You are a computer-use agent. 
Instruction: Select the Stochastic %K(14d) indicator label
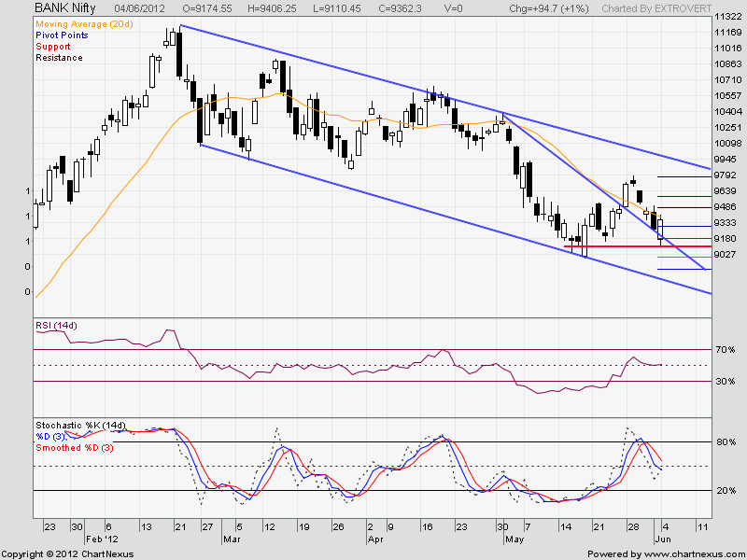(79, 426)
